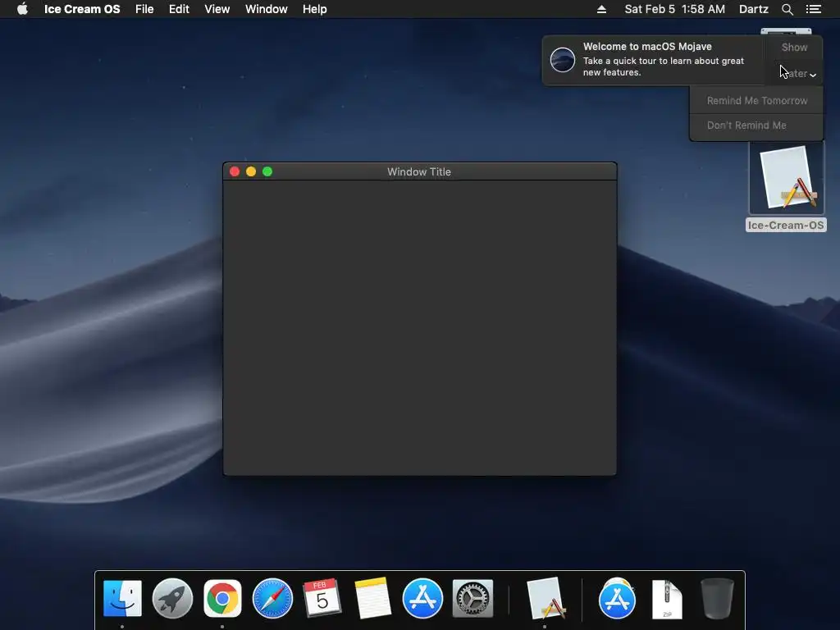Open the View menu
Image resolution: width=840 pixels, height=630 pixels.
[x=217, y=9]
